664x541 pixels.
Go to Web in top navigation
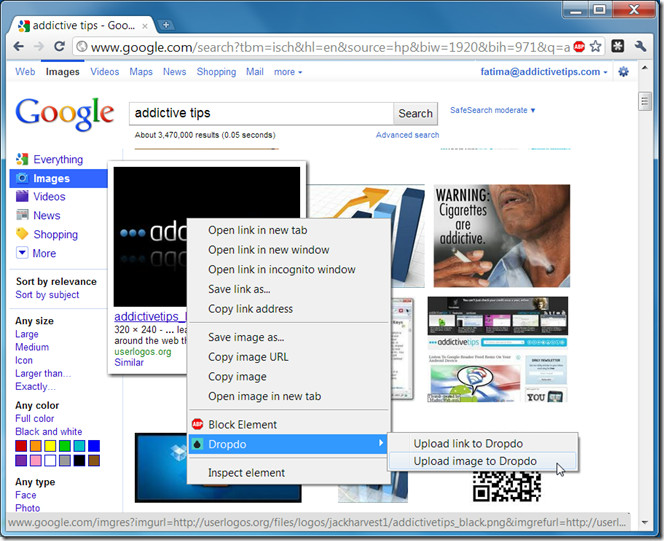coord(25,72)
